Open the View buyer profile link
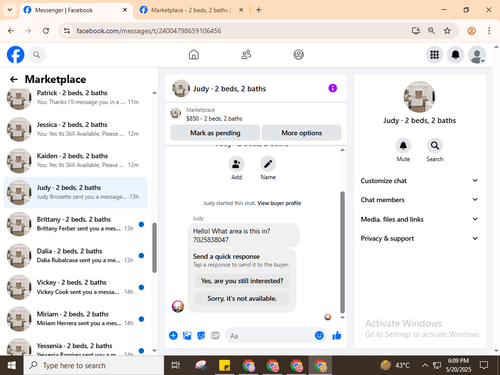 point(279,203)
